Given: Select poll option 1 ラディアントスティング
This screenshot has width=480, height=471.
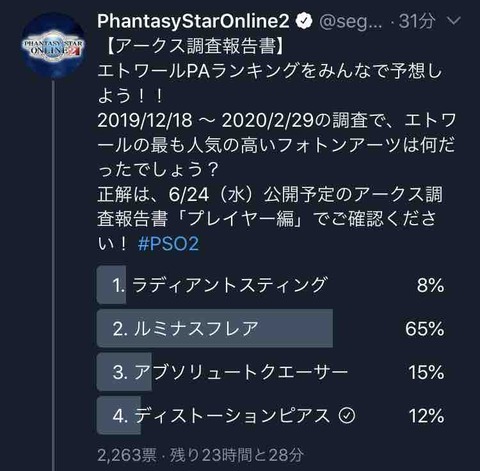Looking at the screenshot, I should tap(271, 285).
